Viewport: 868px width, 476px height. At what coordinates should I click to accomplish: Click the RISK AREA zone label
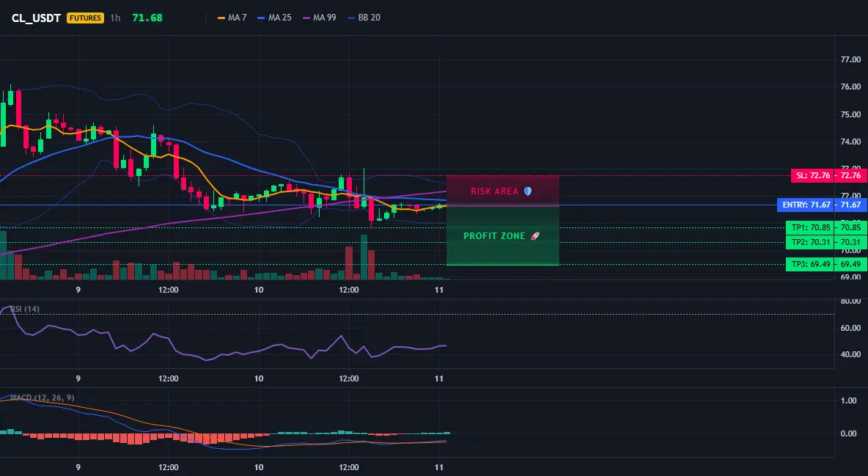click(494, 191)
